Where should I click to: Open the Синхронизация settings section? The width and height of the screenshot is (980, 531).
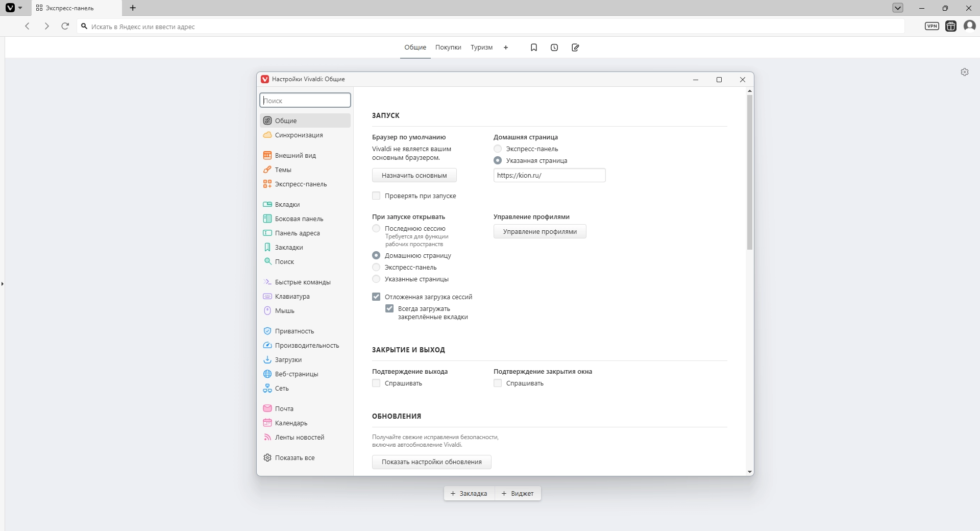(305, 135)
